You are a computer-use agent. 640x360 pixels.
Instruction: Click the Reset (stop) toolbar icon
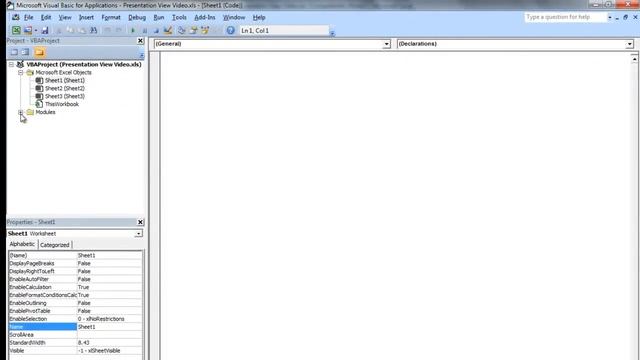(x=156, y=31)
